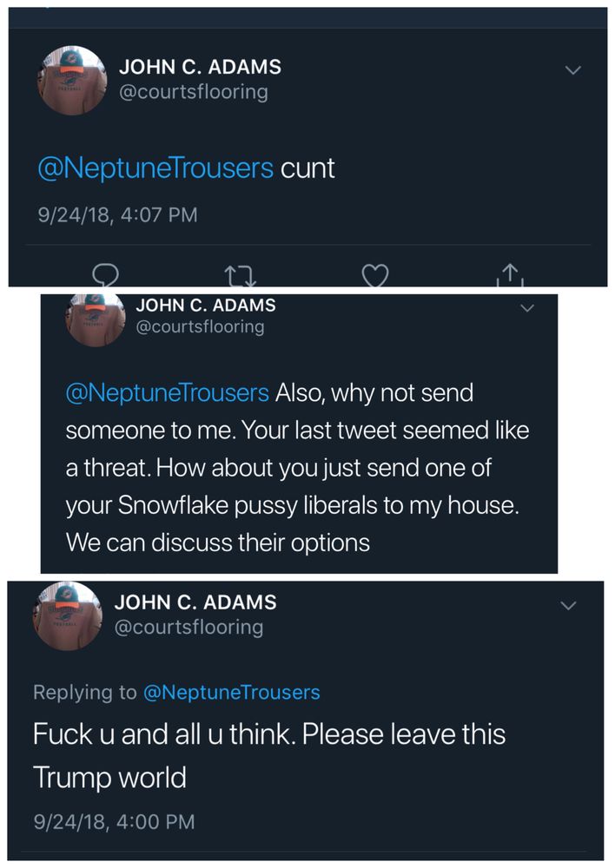Image resolution: width=615 pixels, height=868 pixels.
Task: Expand chevron menu on the 'Replying to' tweet
Action: pyautogui.click(x=568, y=605)
